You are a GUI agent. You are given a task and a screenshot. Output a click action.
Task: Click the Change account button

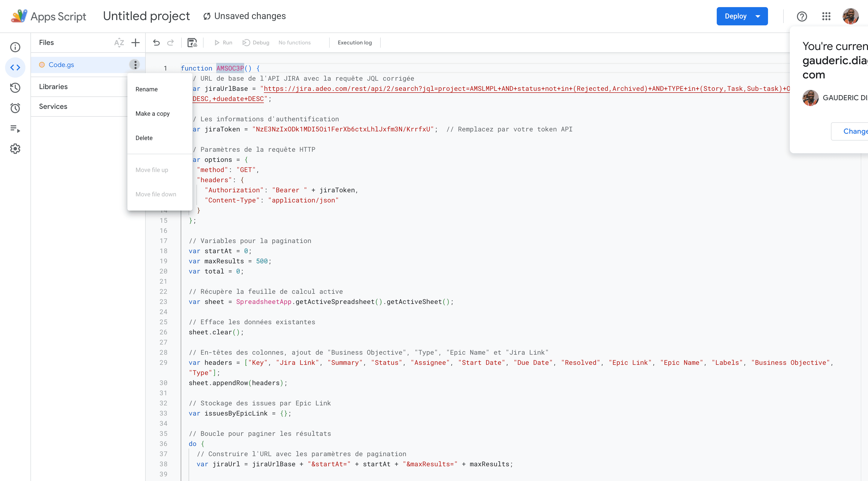[x=850, y=131]
